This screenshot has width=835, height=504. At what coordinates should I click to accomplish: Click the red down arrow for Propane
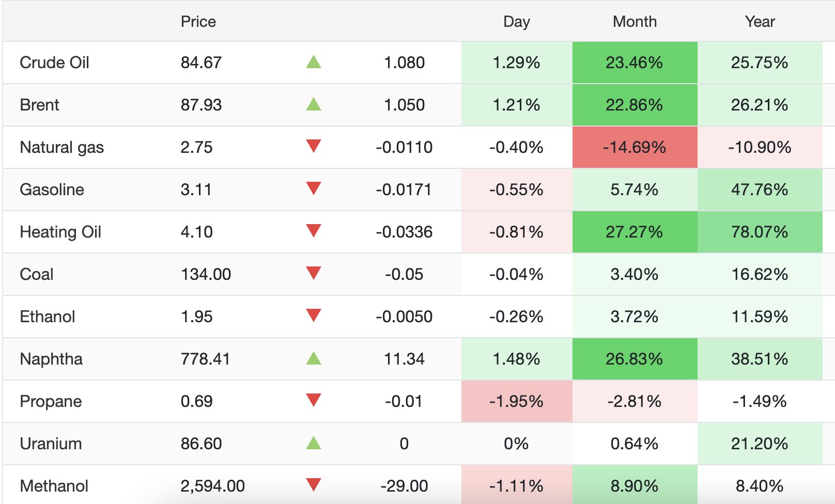click(x=314, y=400)
